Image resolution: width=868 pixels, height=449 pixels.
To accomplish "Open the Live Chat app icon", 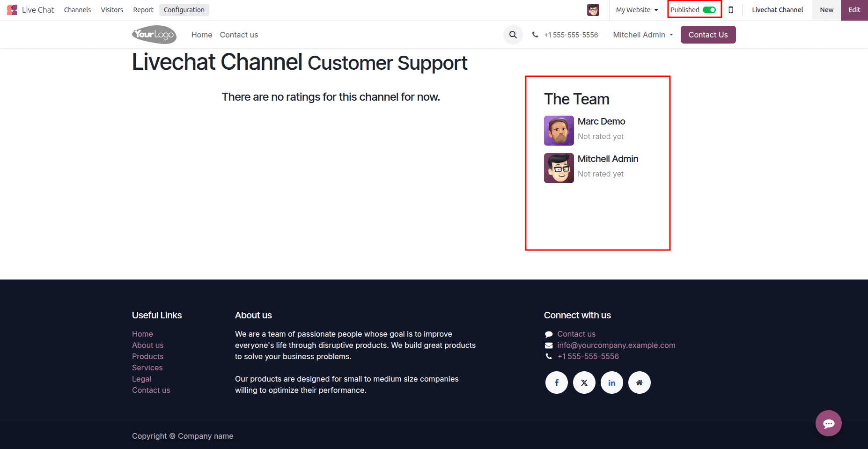I will [x=12, y=9].
